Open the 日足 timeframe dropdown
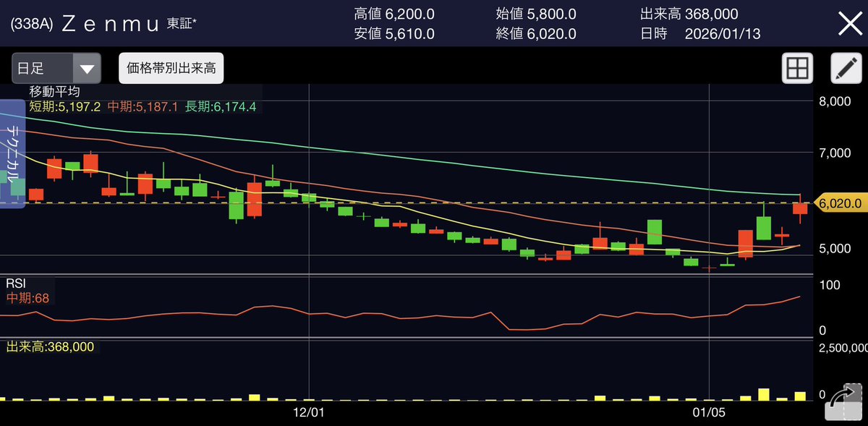Screen dimensions: 868x426 click(x=56, y=69)
